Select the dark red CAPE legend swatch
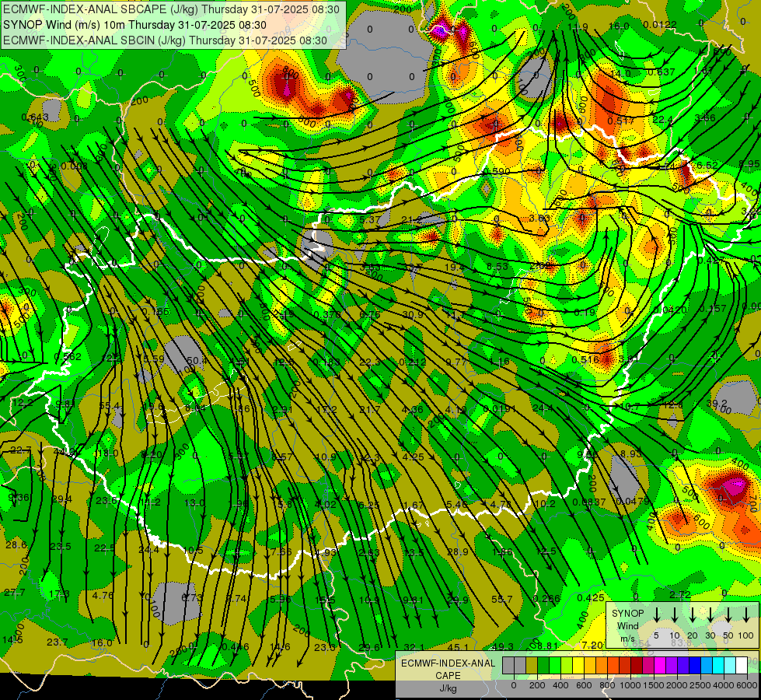This screenshot has width=761, height=700. click(x=637, y=665)
